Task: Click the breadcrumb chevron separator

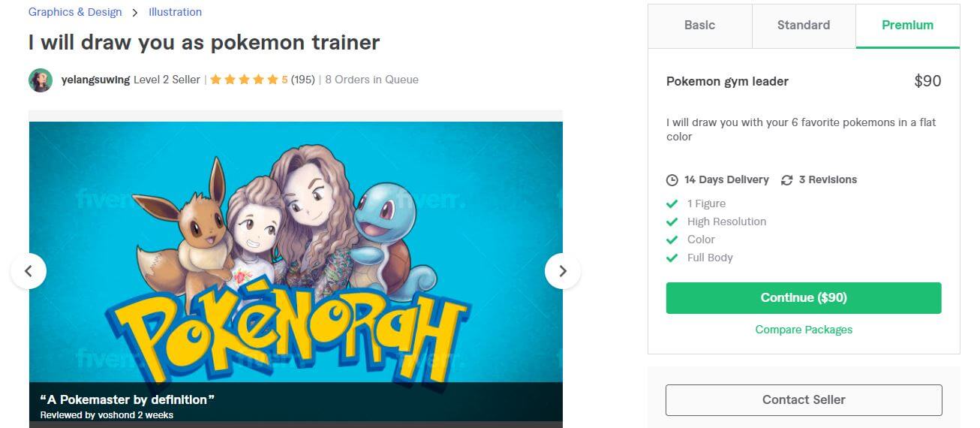Action: click(135, 13)
